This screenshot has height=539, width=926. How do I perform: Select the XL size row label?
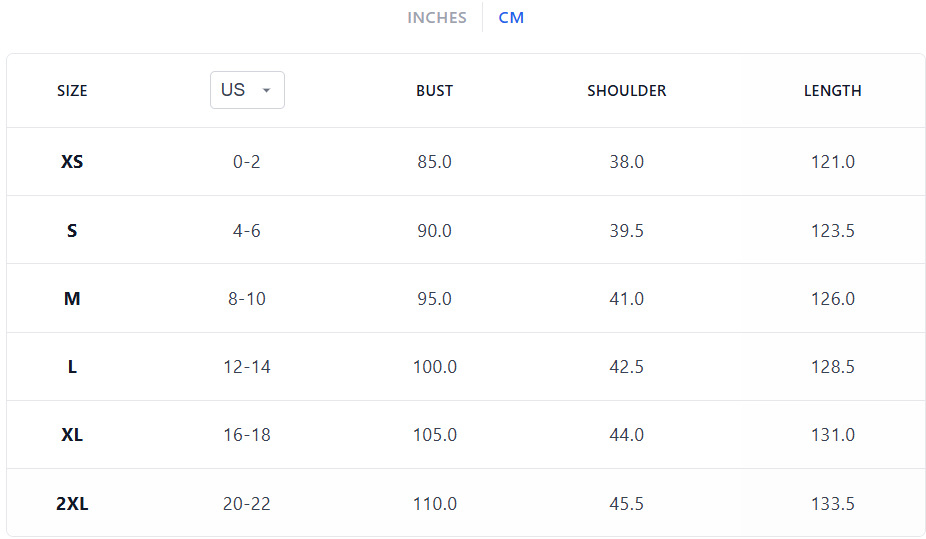point(72,435)
